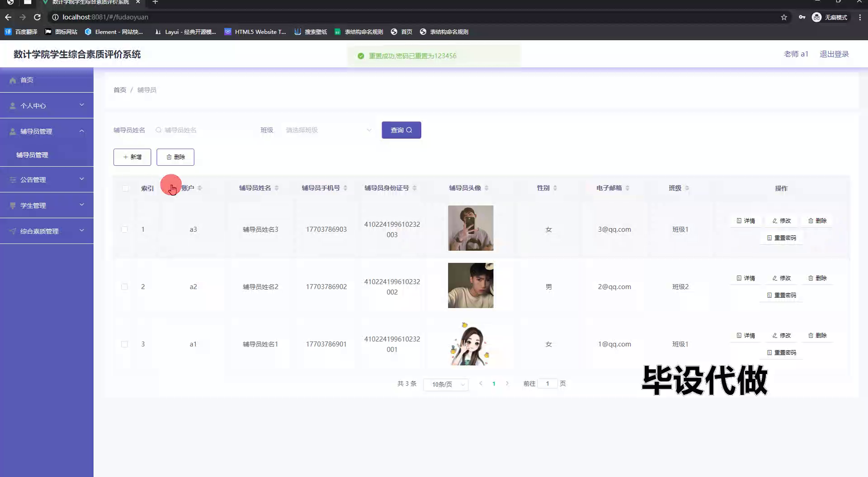Open 详情 for row a1
Screen dimensions: 868x477
click(x=746, y=336)
